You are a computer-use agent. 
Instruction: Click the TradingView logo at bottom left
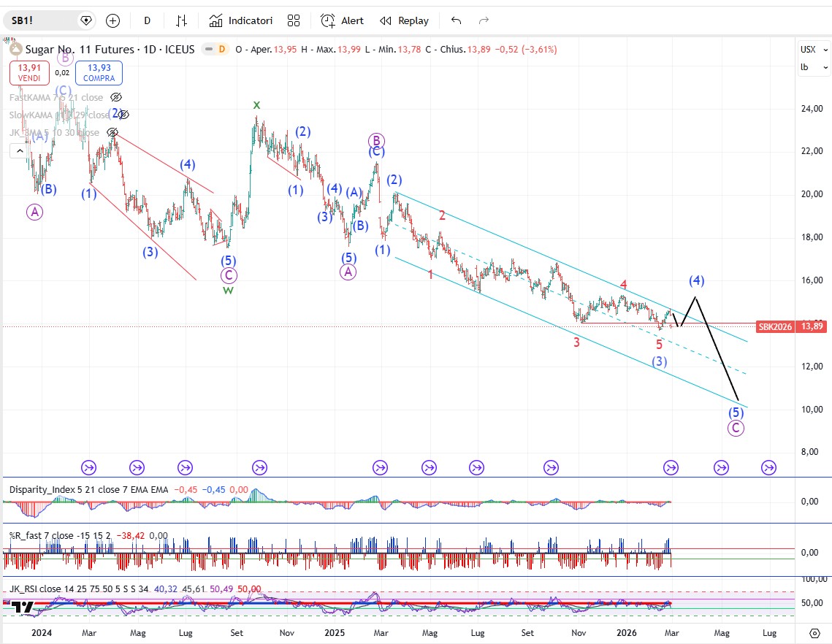point(22,607)
